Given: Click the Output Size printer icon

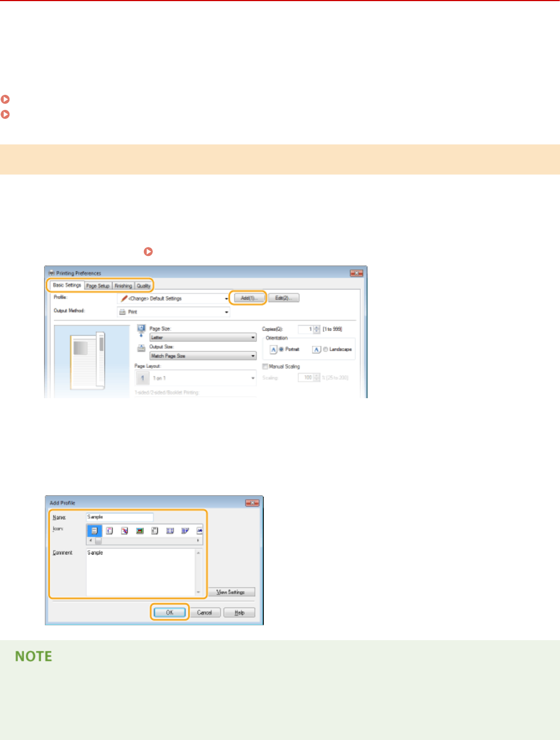Looking at the screenshot, I should click(141, 348).
